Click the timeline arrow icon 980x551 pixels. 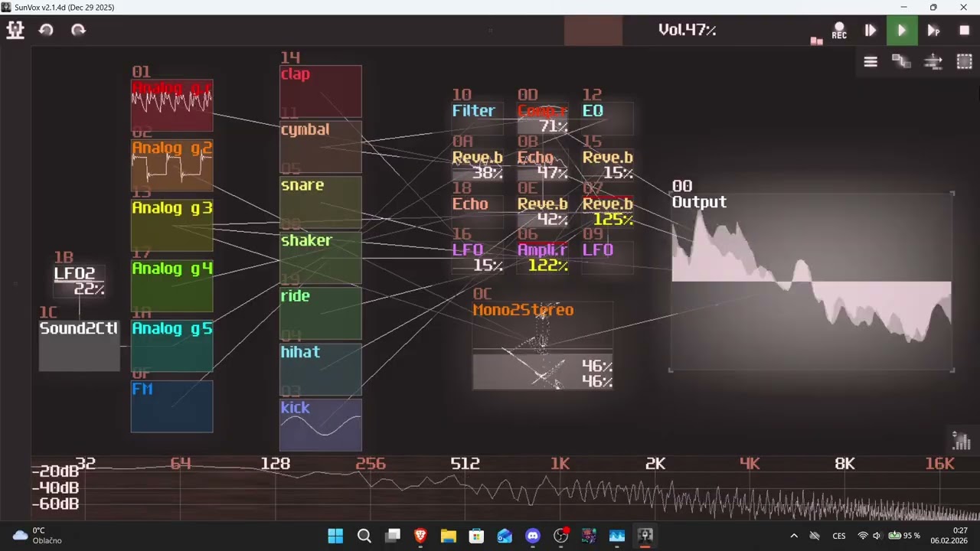(933, 62)
